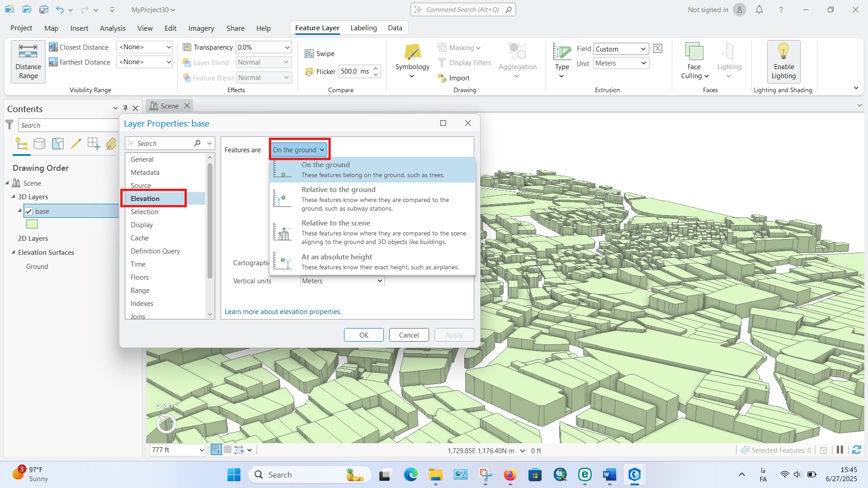Collapse the 3D Layers group
This screenshot has width=868, height=488.
tap(13, 197)
